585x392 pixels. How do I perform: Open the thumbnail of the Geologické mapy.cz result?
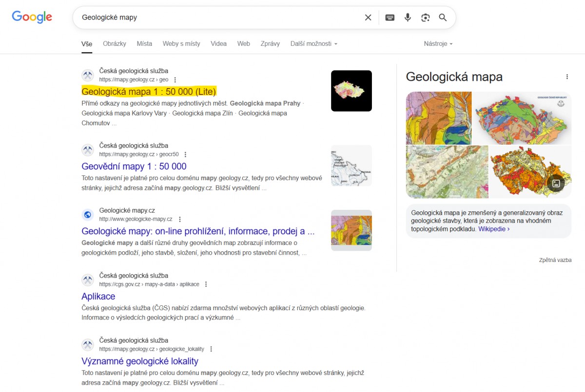[351, 230]
